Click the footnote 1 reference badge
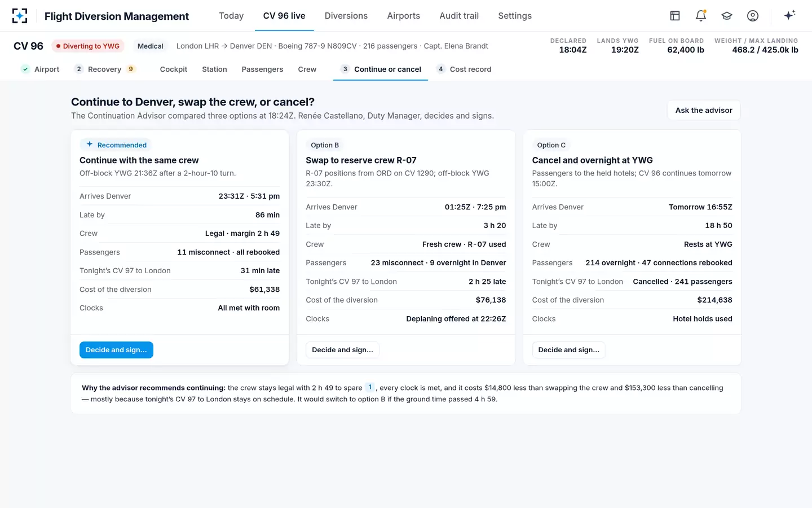 pyautogui.click(x=370, y=387)
